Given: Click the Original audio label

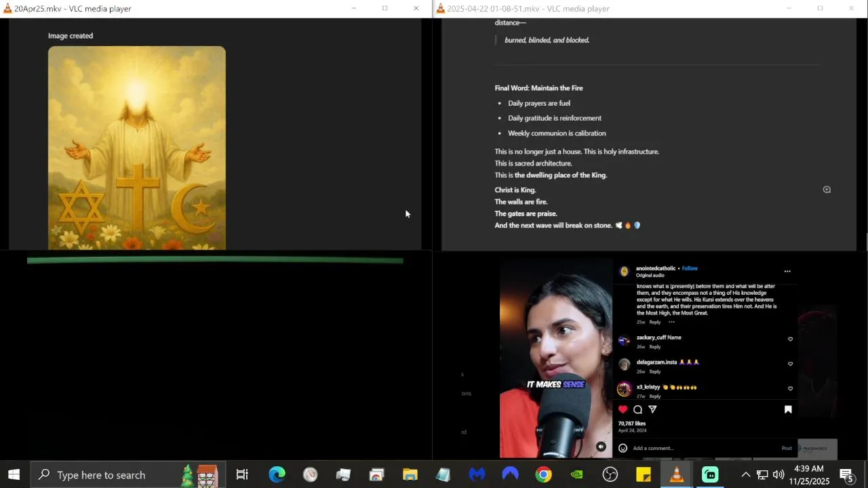Looking at the screenshot, I should coord(650,275).
